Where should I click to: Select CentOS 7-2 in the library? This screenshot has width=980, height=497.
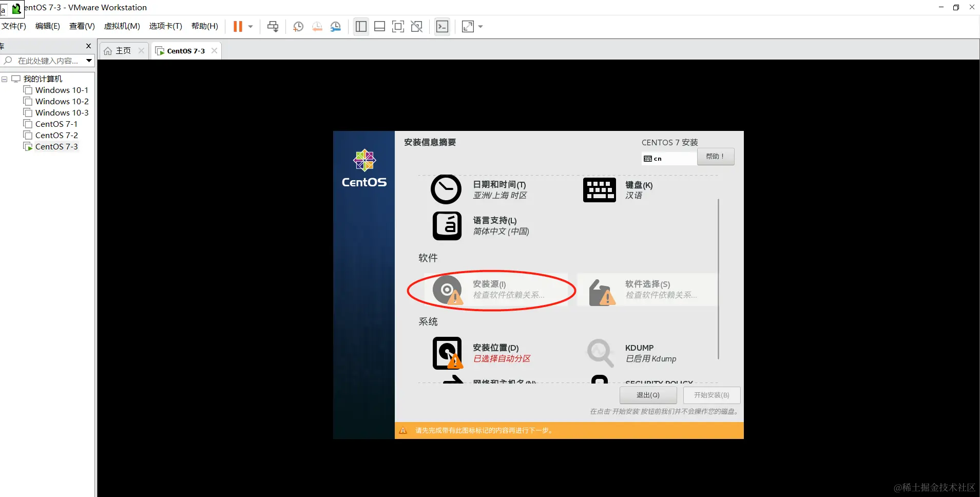coord(56,136)
